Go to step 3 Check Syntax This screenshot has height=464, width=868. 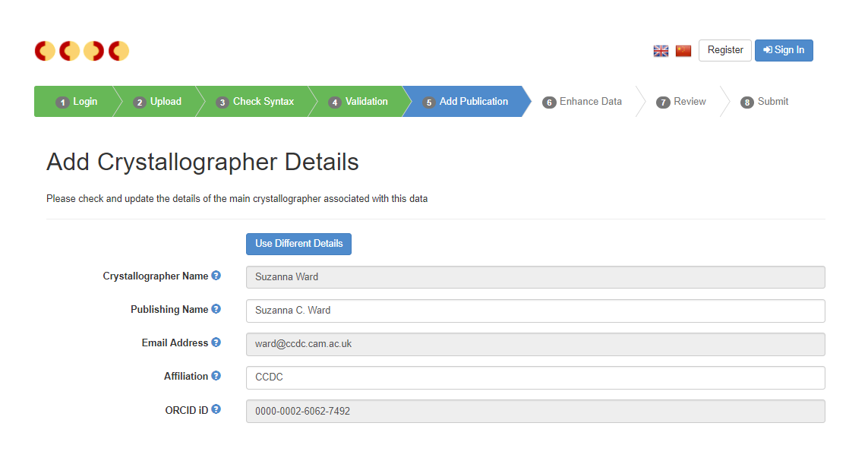254,102
